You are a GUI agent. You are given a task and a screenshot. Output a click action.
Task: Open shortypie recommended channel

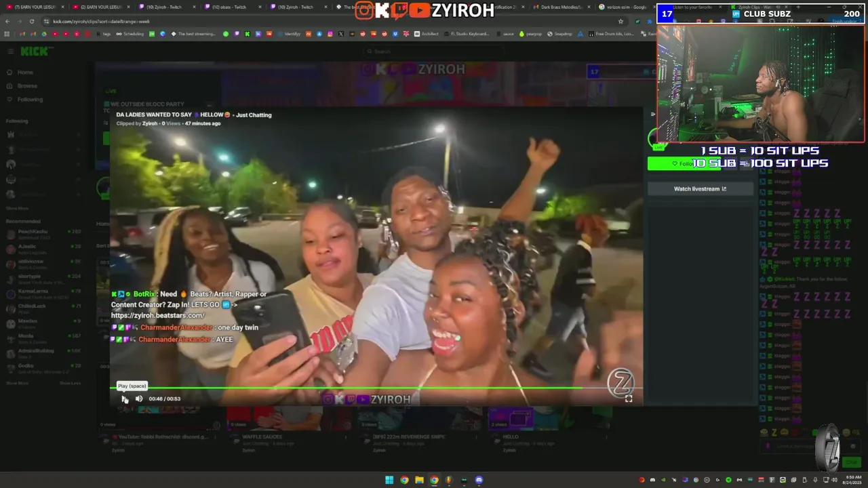(44, 278)
